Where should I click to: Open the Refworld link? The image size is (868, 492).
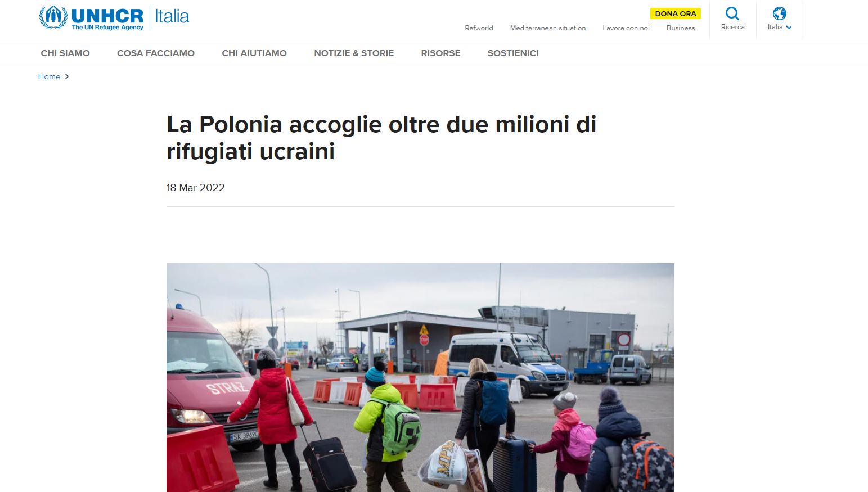[x=479, y=28]
